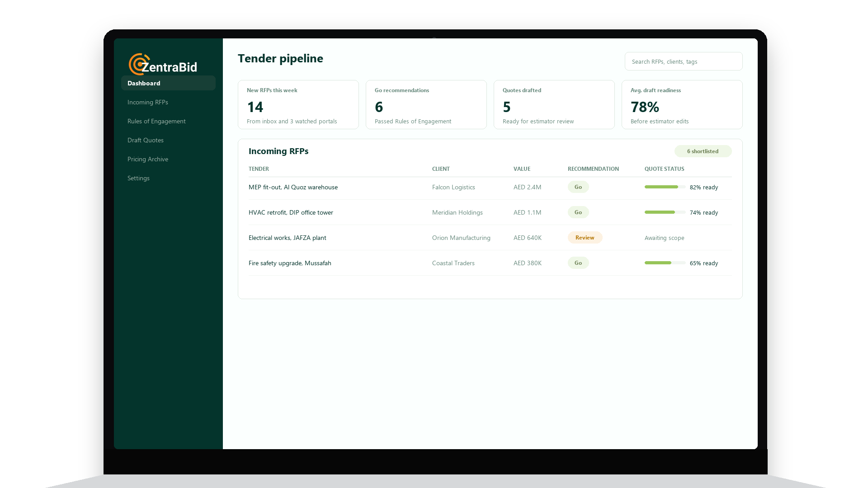Click Go badge for Fire safety upgrade row
The height and width of the screenshot is (488, 868).
[x=578, y=263]
